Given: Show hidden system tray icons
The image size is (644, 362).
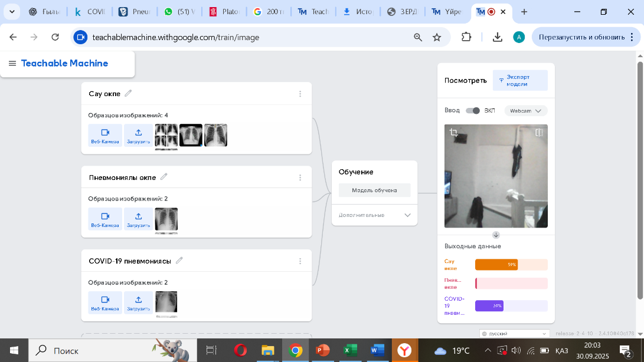Looking at the screenshot, I should (x=488, y=351).
